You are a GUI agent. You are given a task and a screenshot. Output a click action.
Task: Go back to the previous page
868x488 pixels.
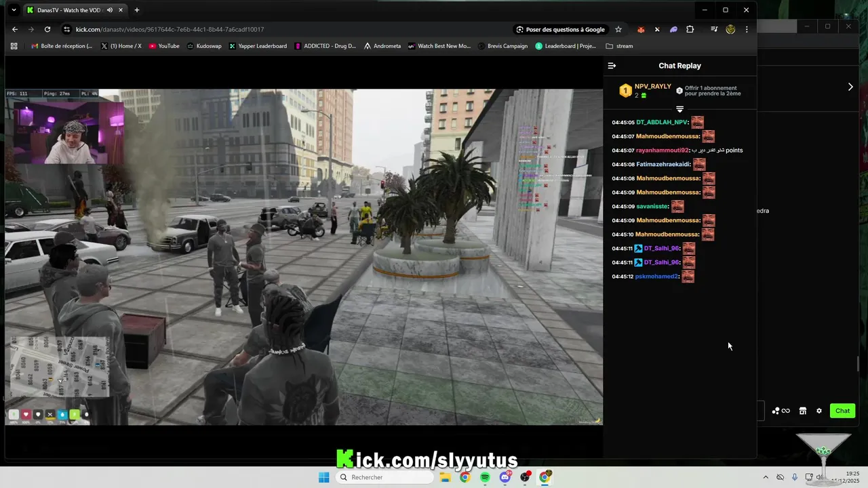[x=15, y=29]
